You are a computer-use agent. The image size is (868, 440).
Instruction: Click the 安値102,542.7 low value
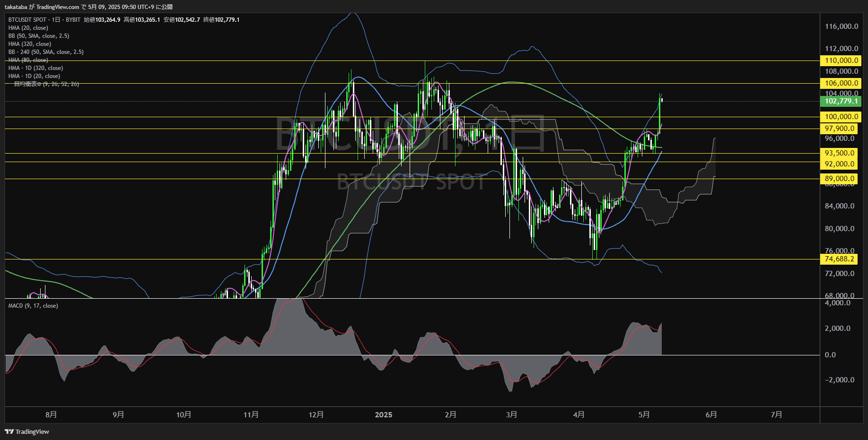pos(182,20)
